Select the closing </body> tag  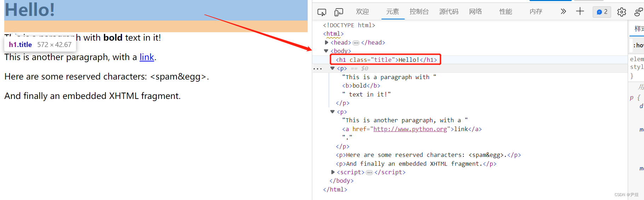342,181
